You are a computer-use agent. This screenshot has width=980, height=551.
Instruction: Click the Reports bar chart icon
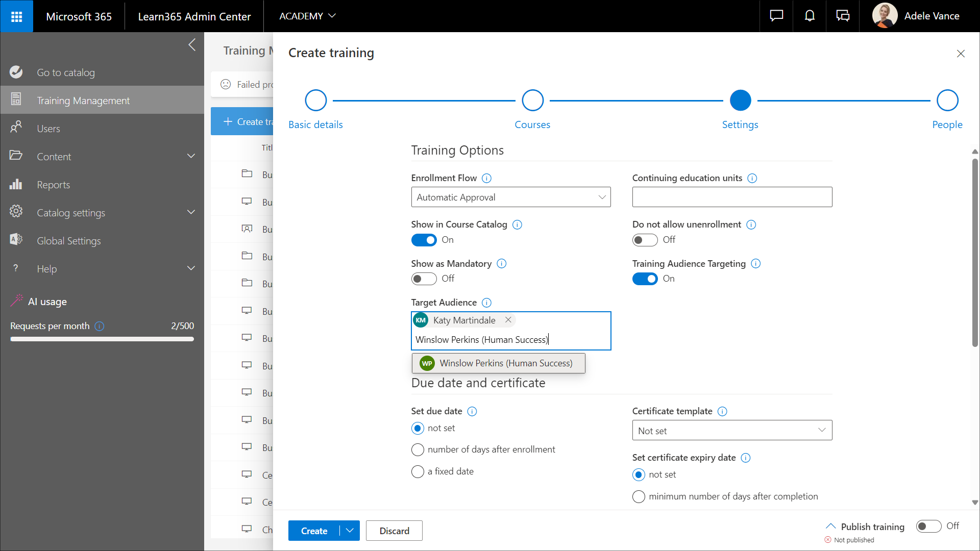click(16, 185)
